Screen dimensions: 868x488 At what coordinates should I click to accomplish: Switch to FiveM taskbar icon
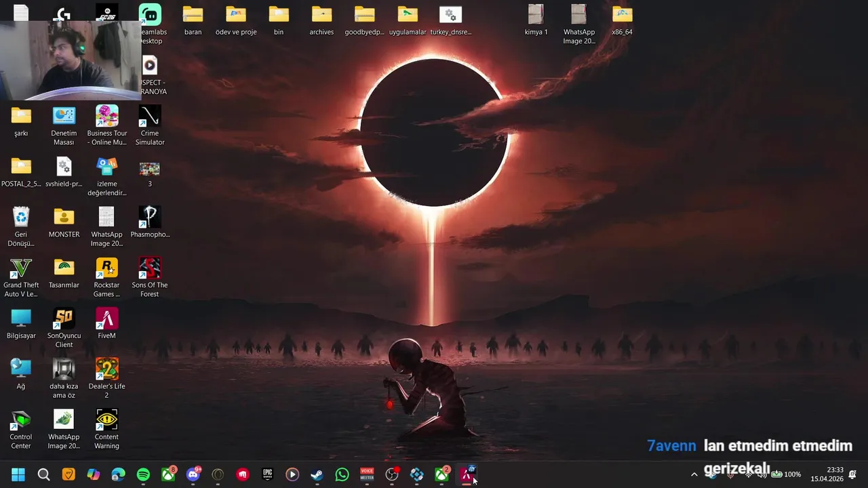pyautogui.click(x=467, y=474)
